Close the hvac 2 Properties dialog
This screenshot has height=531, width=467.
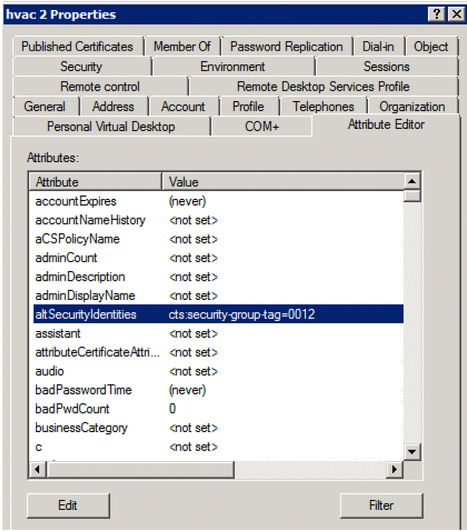tap(456, 14)
